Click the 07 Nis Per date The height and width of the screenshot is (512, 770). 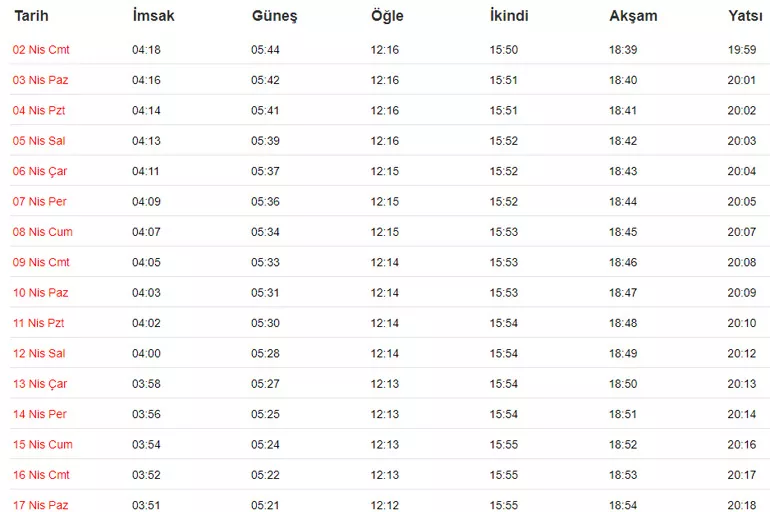coord(40,202)
